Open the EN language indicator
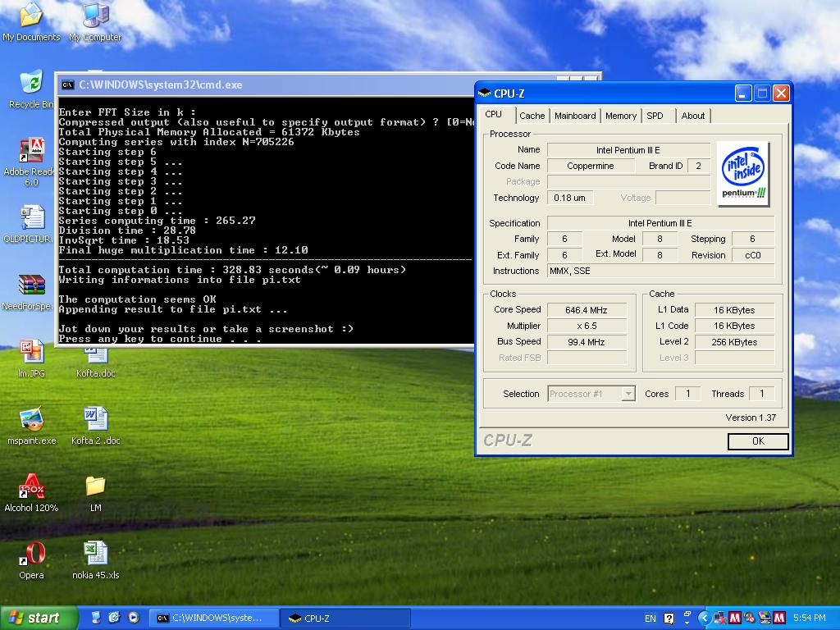840x630 pixels. click(x=651, y=619)
